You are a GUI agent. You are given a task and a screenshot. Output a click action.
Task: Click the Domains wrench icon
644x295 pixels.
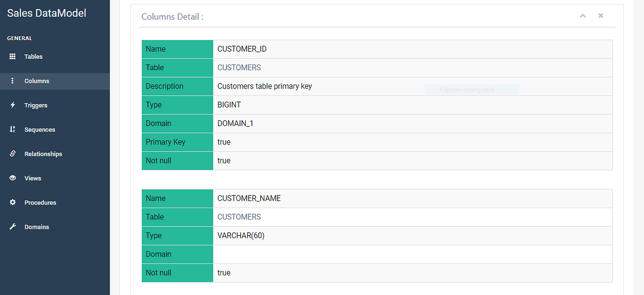click(12, 227)
